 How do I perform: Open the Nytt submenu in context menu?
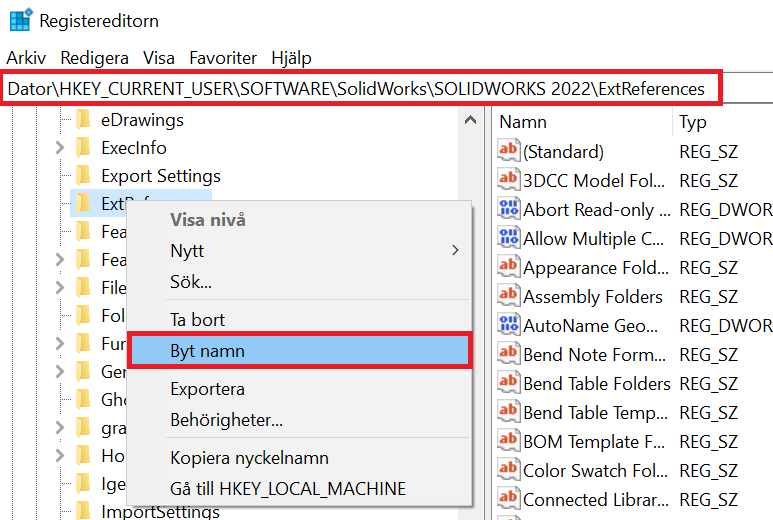point(300,250)
